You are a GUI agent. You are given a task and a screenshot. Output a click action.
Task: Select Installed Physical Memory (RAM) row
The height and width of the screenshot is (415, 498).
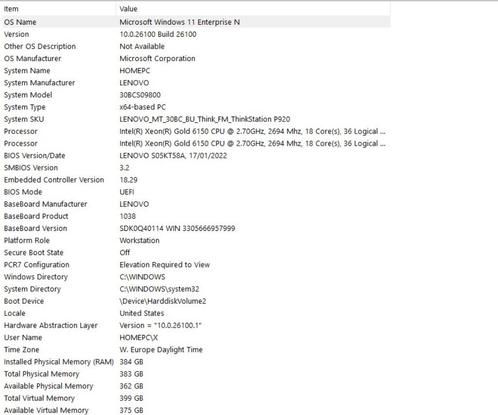[59, 362]
